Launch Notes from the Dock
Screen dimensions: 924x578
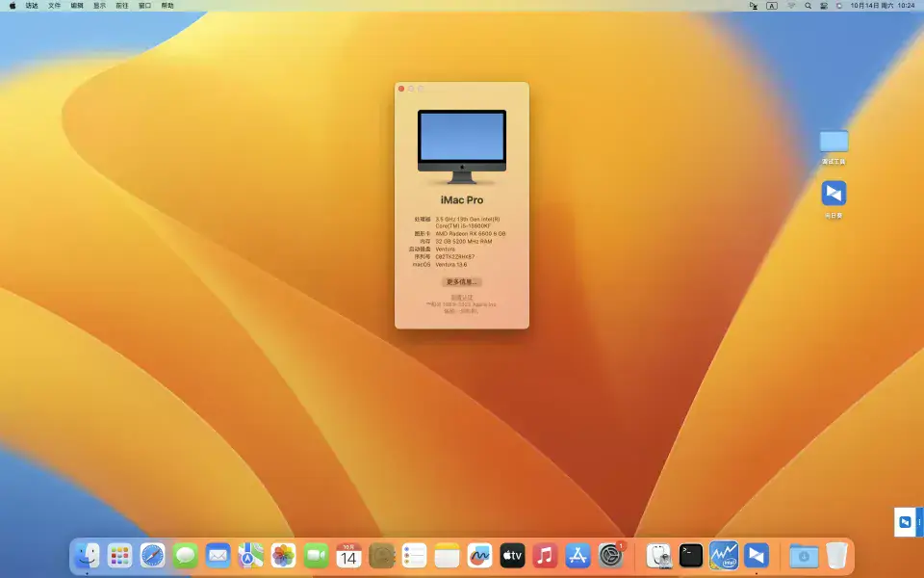447,556
